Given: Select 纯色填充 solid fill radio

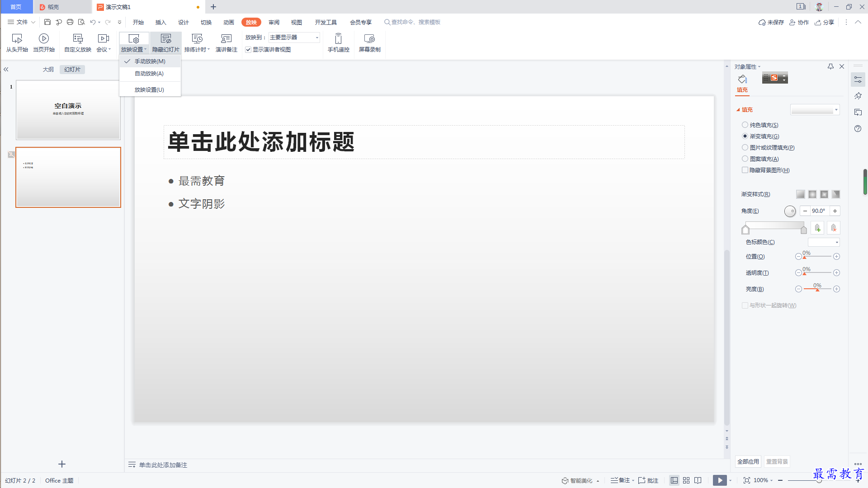Looking at the screenshot, I should 745,125.
